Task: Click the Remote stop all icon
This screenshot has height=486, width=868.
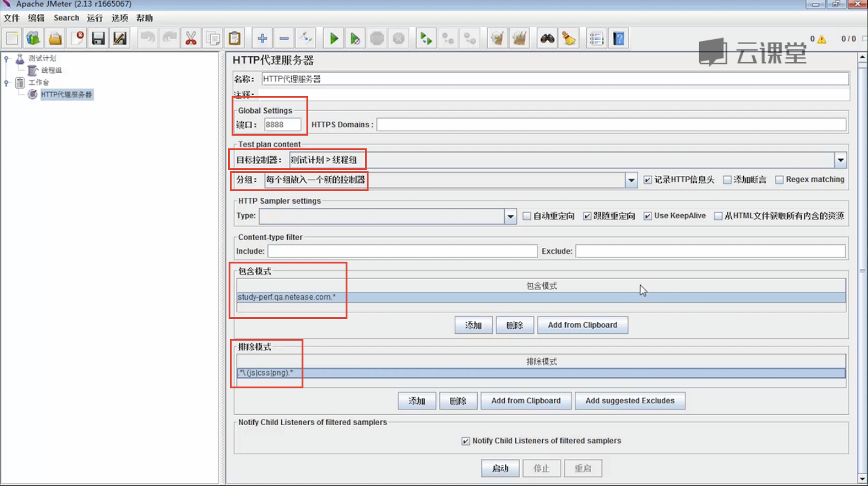Action: (x=448, y=39)
